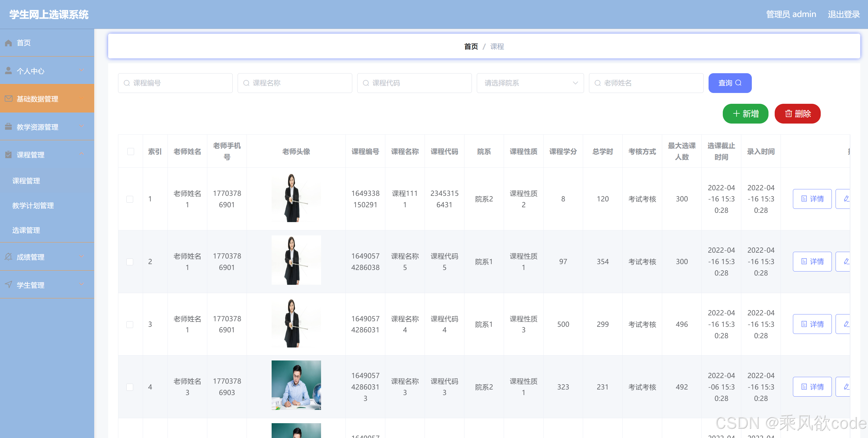Click the briefcase icon for 教学资源管理
Screen dimensions: 868x438
pyautogui.click(x=9, y=127)
